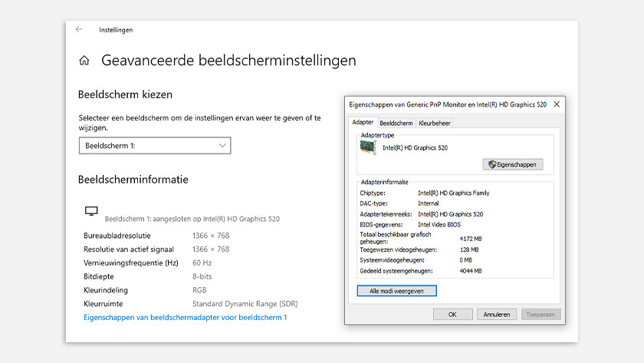The image size is (644, 363).
Task: Go back using the arrow beside Instellingen
Action: pyautogui.click(x=79, y=30)
